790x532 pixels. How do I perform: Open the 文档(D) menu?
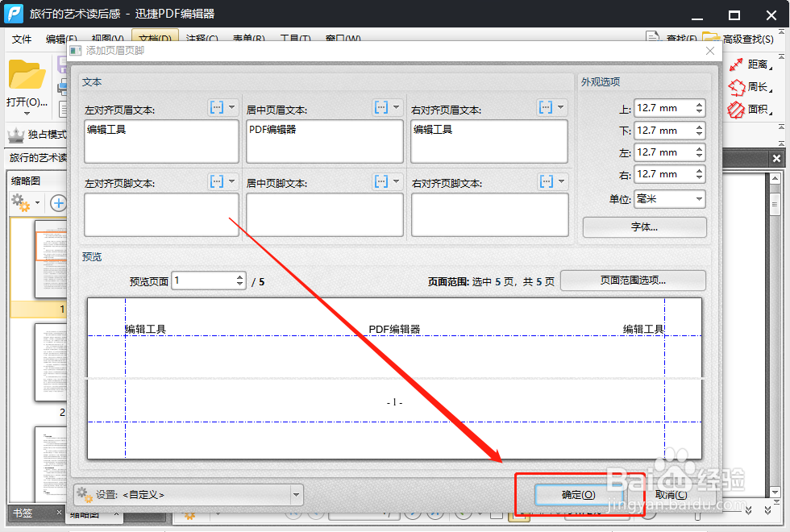tap(155, 38)
